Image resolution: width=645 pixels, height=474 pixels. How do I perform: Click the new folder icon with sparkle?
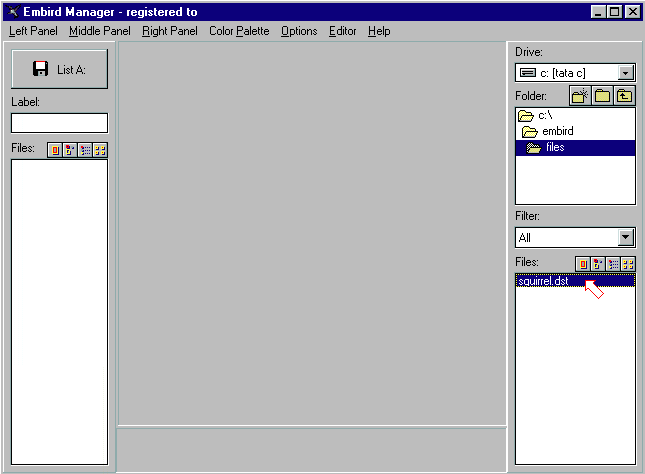tap(580, 96)
